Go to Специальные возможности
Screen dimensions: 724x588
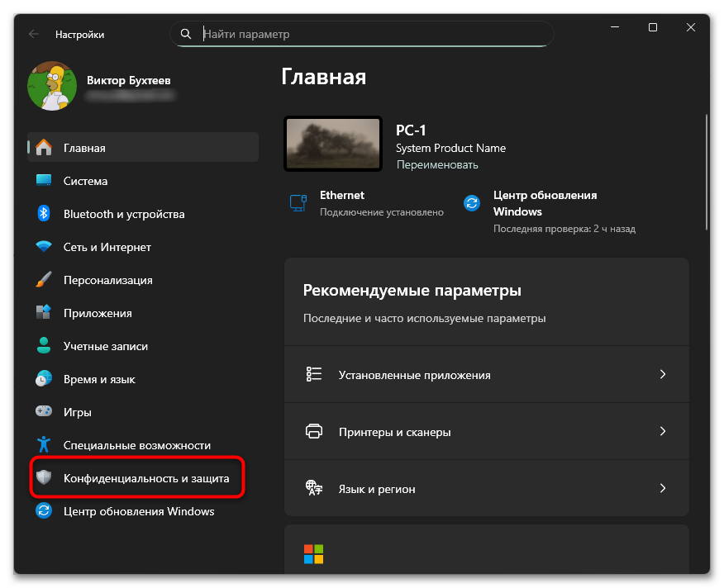coord(143,445)
